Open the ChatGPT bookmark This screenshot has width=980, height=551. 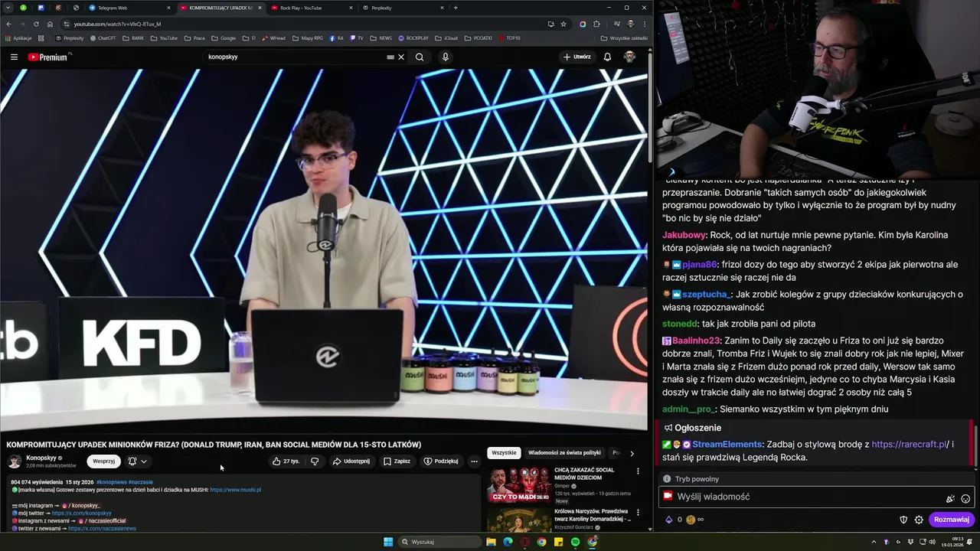[x=103, y=37]
